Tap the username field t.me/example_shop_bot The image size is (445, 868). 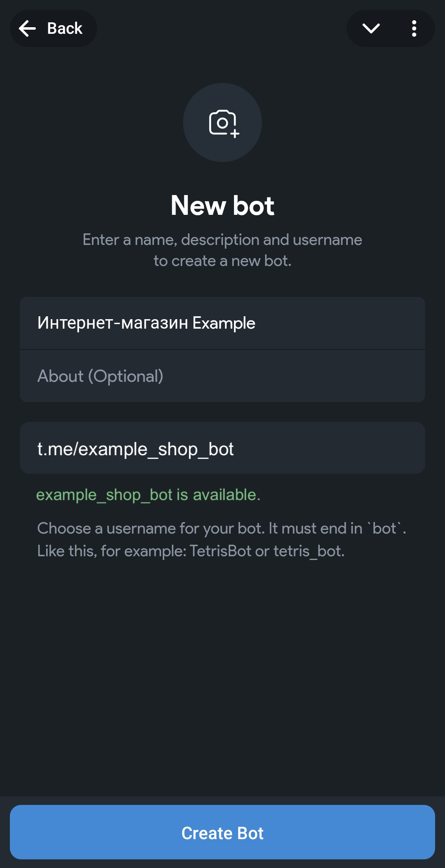pos(222,448)
